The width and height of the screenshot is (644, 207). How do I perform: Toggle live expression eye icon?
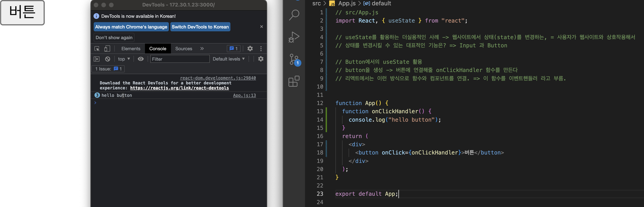141,59
